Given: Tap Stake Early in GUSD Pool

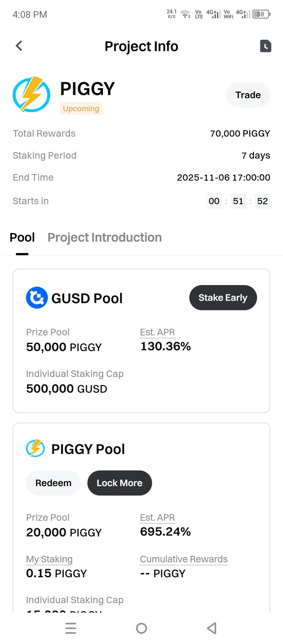Looking at the screenshot, I should tap(223, 298).
